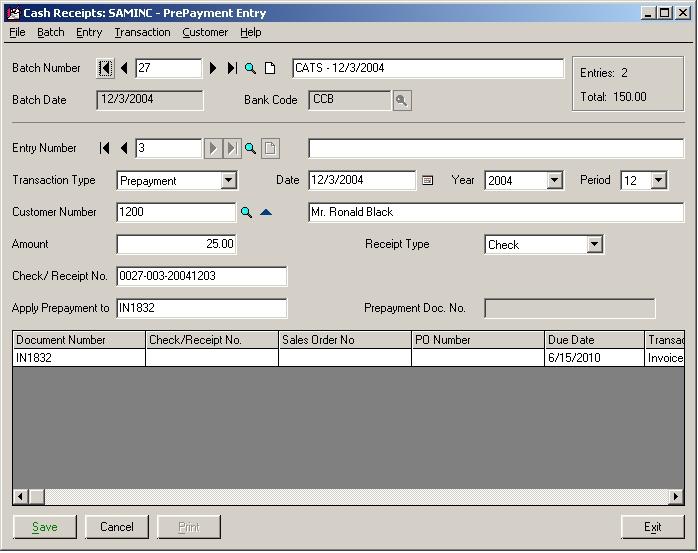Click the Apply Prepayment to field
698x553 pixels.
point(201,308)
